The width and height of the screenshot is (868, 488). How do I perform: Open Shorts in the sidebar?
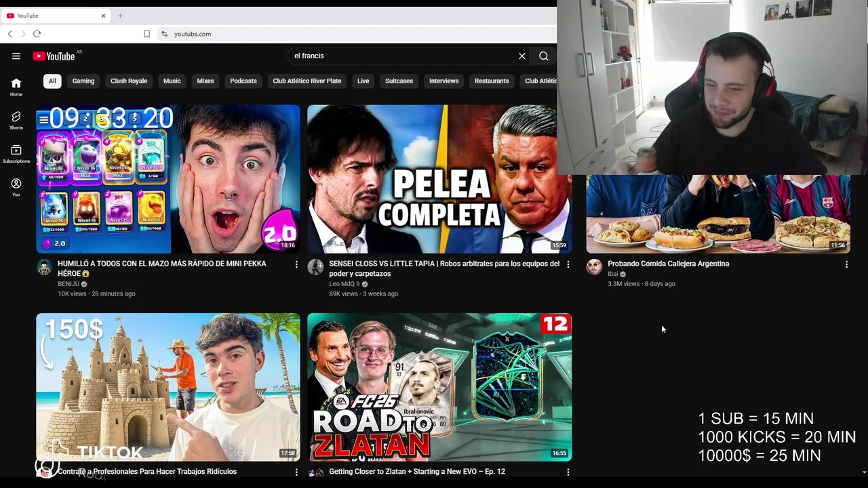[16, 121]
